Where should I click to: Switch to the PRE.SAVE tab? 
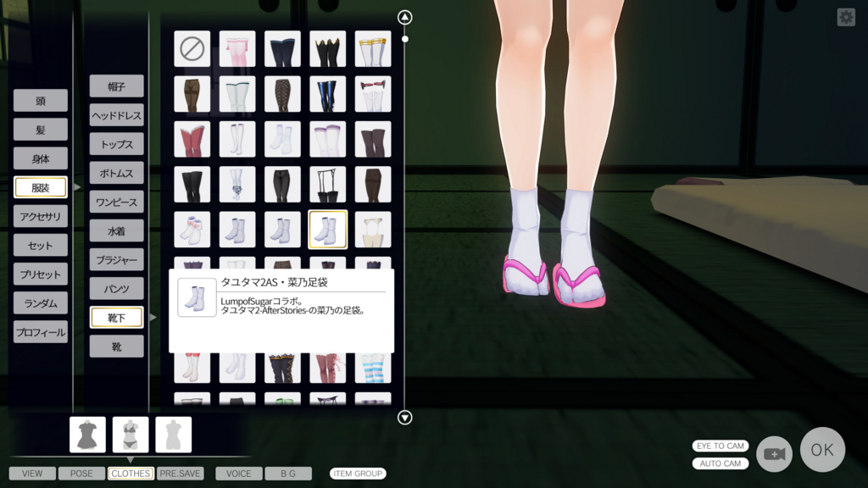(x=180, y=474)
